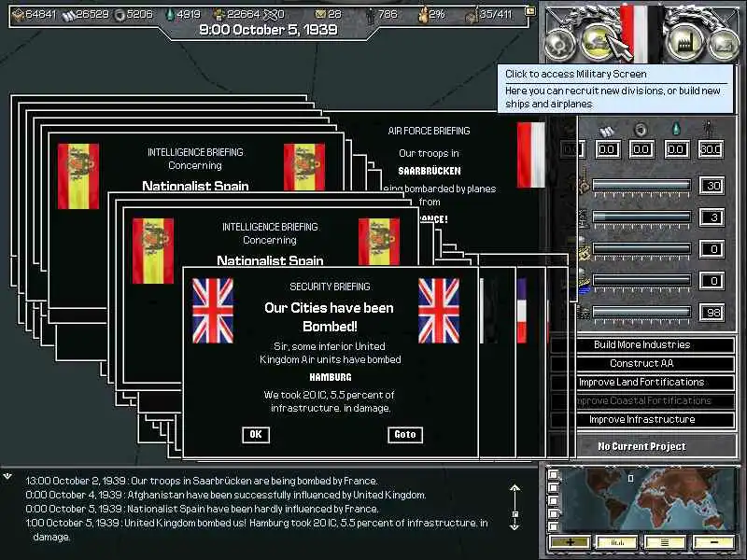This screenshot has height=560, width=747.
Task: Click the 0.0 box under the steel icon
Action: tap(608, 149)
